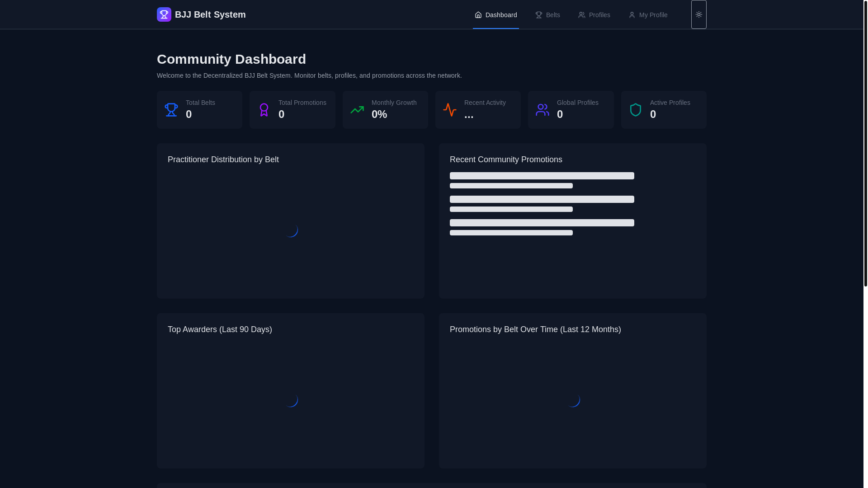This screenshot has height=488, width=868.
Task: Click the Total Belts trophy icon
Action: [x=171, y=110]
